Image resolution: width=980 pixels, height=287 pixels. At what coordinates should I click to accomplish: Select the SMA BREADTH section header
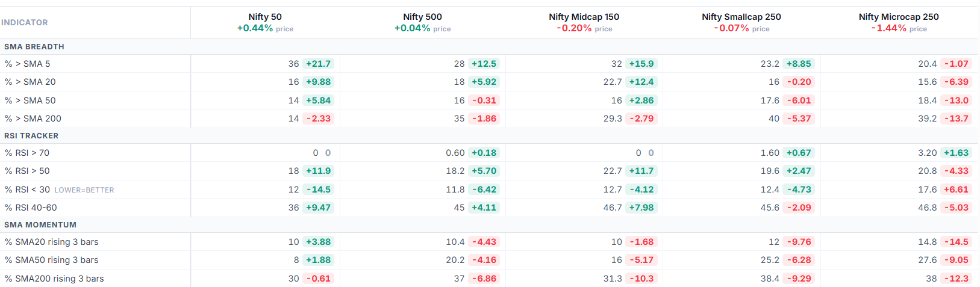[x=34, y=46]
